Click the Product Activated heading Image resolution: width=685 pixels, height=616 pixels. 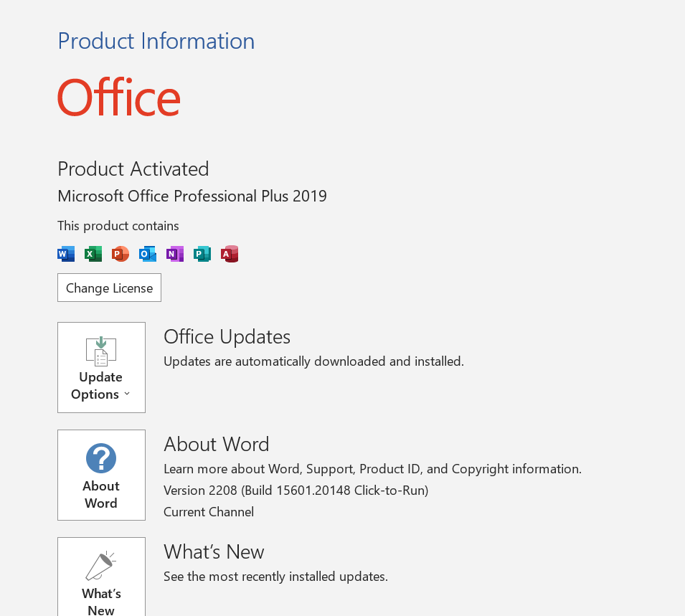(x=133, y=169)
